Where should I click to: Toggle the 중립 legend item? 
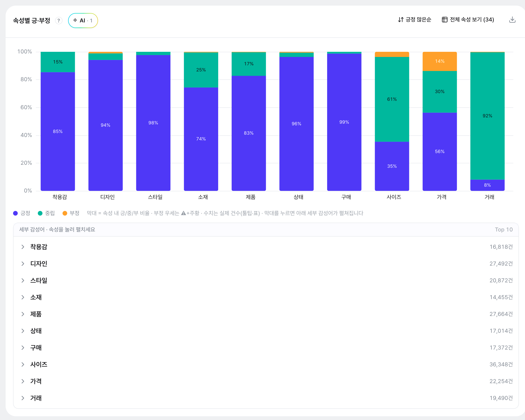46,213
